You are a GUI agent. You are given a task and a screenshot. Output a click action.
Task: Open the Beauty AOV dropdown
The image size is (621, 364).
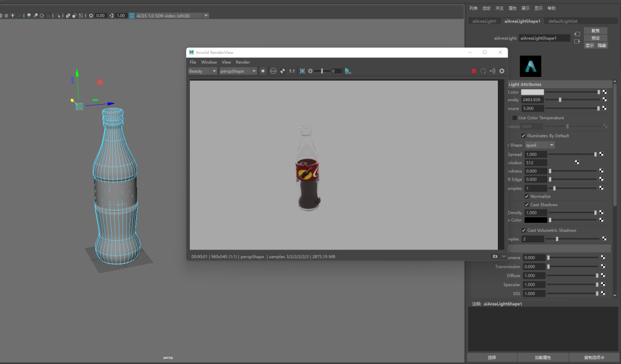[x=203, y=71]
